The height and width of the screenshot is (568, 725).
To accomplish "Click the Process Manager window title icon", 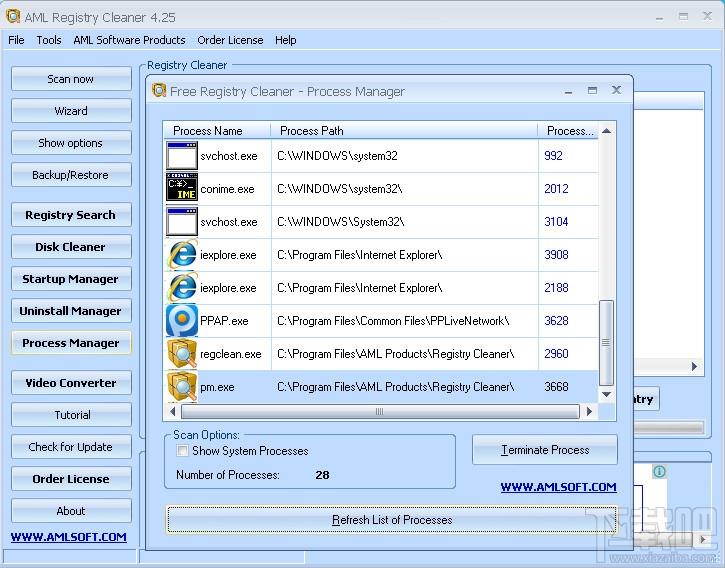I will point(159,90).
